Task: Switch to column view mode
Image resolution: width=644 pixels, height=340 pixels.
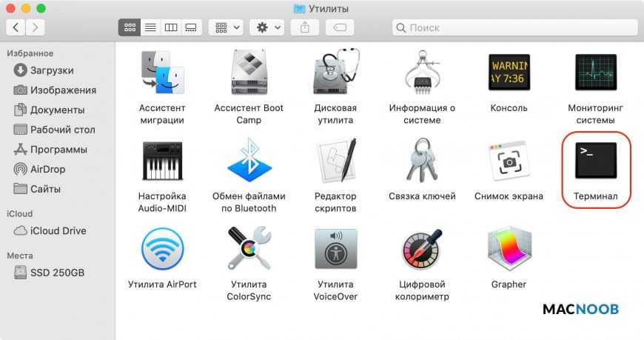Action: pyautogui.click(x=171, y=27)
